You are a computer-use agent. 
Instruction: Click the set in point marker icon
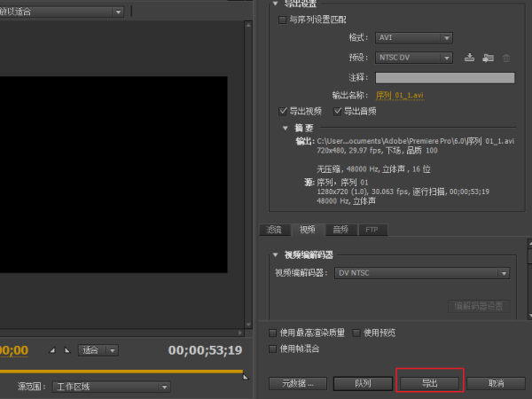click(51, 349)
